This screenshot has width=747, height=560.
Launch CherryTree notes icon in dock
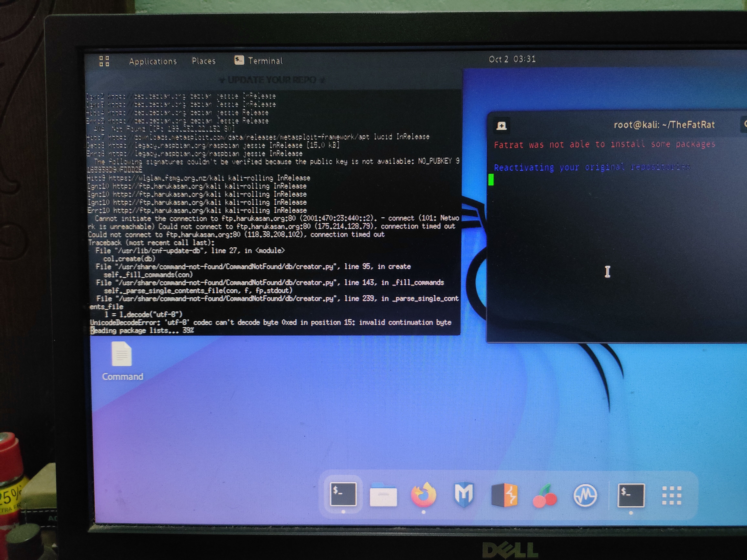pos(544,496)
